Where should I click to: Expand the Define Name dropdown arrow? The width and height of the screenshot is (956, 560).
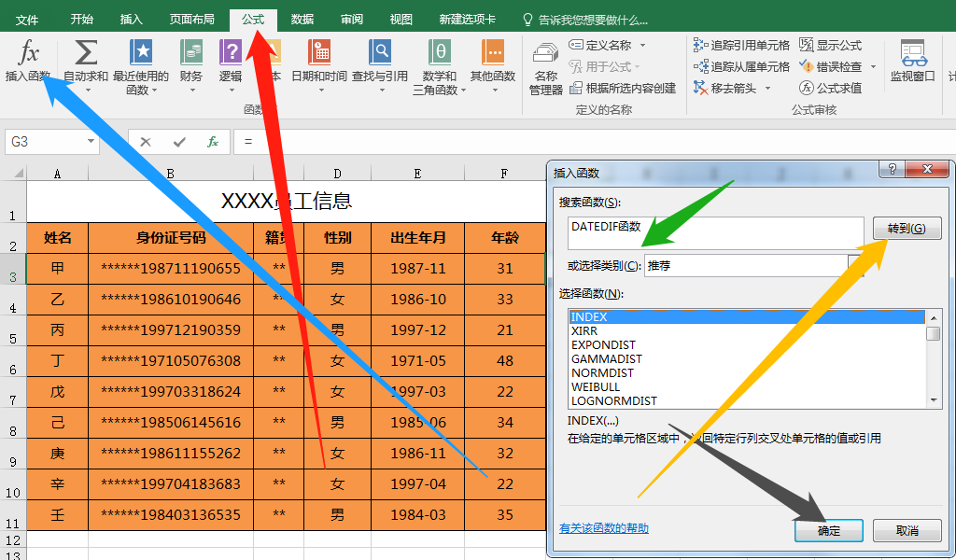coord(642,45)
